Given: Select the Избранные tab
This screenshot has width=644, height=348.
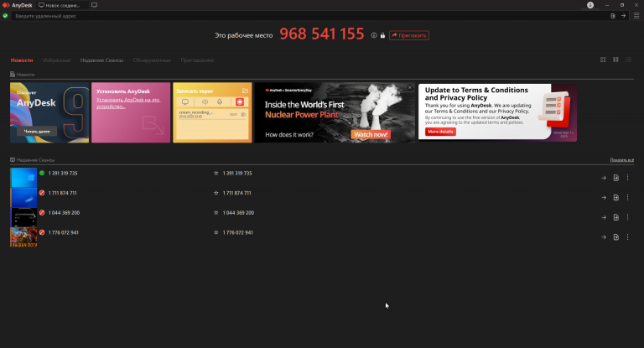Looking at the screenshot, I should coord(57,60).
